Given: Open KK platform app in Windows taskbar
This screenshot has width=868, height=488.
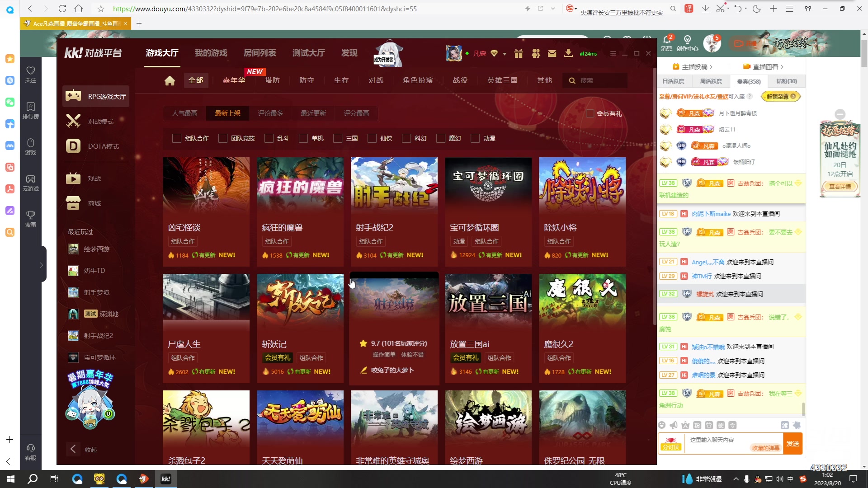Looking at the screenshot, I should (166, 479).
